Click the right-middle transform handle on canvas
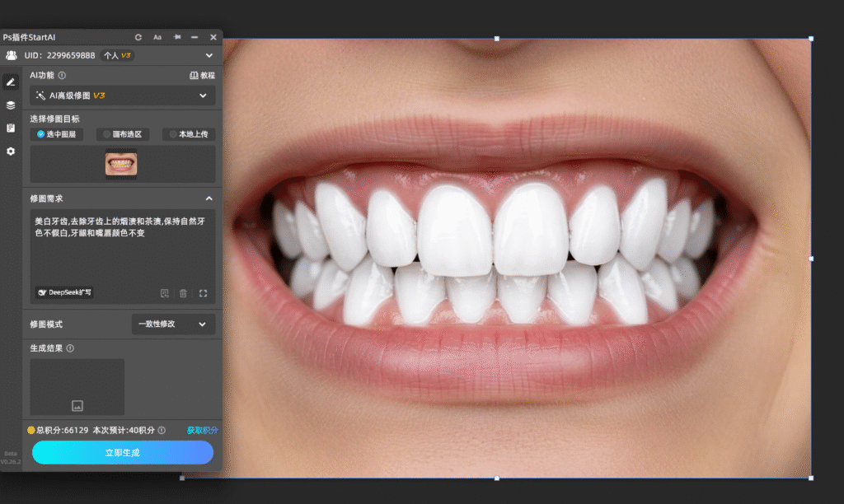Viewport: 844px width, 504px height. 811,259
